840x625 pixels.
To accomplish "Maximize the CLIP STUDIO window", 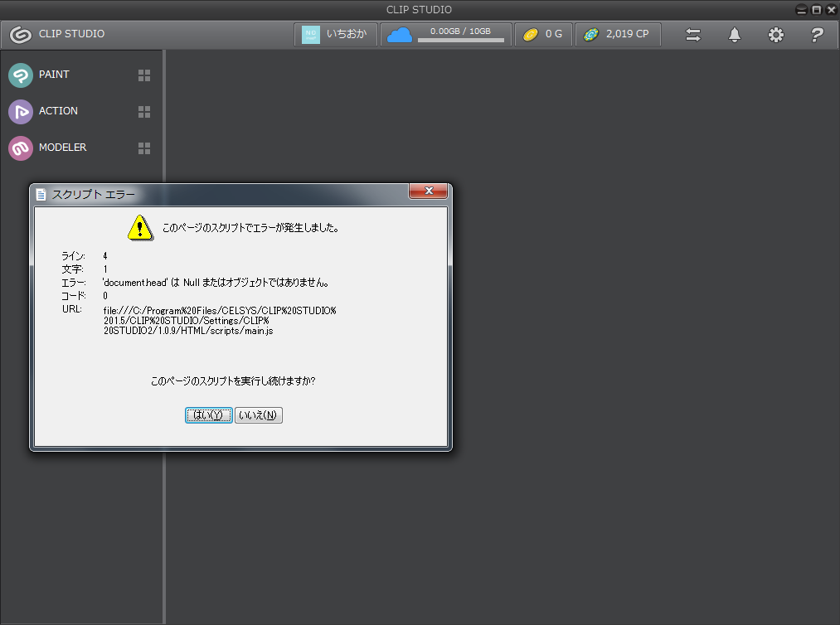I will click(x=817, y=10).
